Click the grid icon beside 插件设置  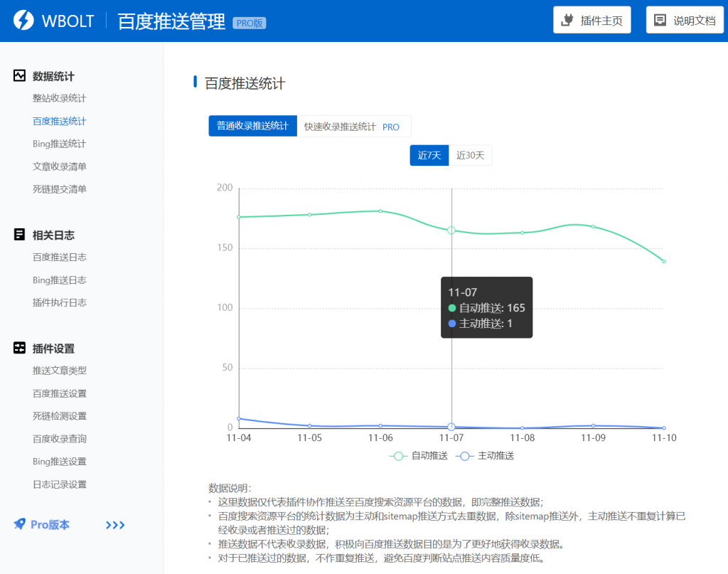click(x=21, y=348)
